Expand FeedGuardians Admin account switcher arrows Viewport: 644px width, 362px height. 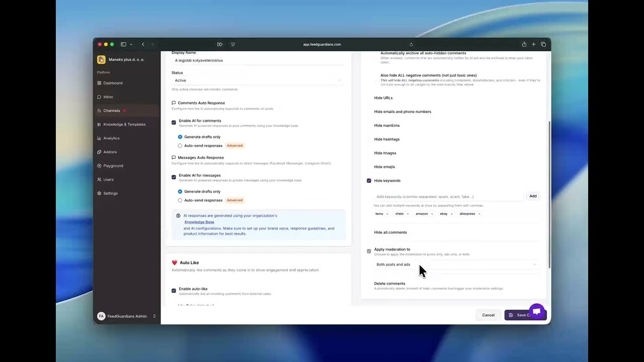point(154,316)
